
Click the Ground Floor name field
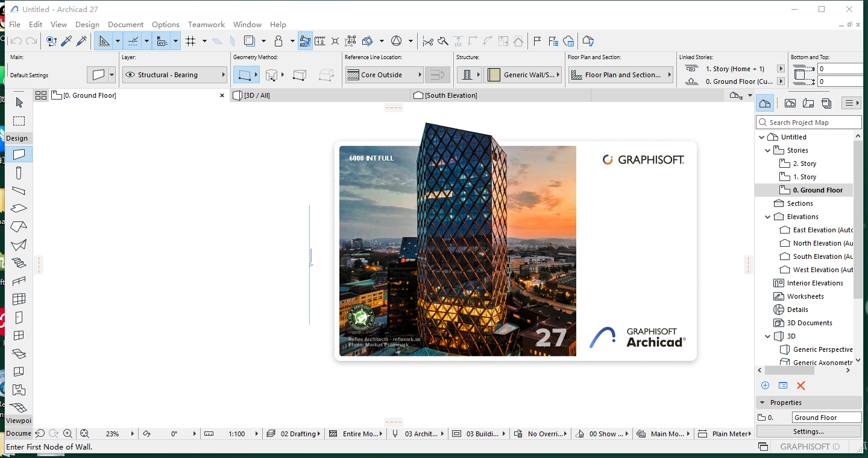[826, 418]
